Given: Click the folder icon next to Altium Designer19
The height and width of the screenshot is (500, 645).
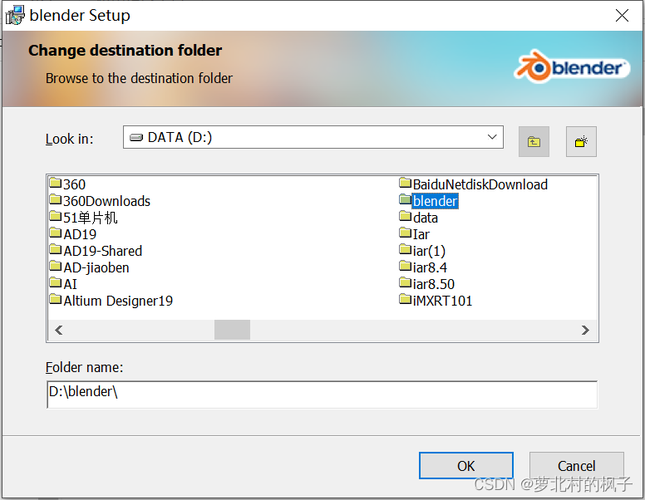Looking at the screenshot, I should pyautogui.click(x=56, y=299).
